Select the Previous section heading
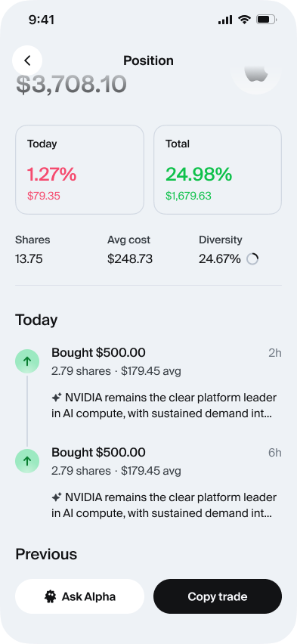 pyautogui.click(x=46, y=554)
